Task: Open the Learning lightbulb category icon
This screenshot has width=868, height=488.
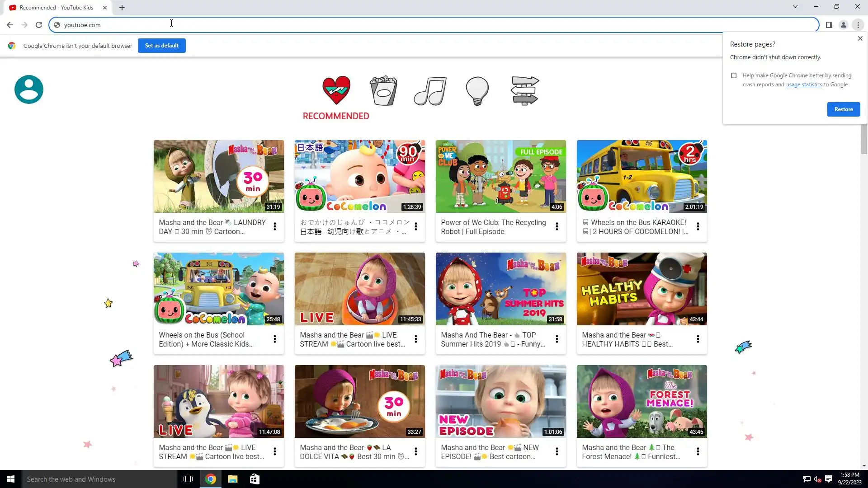Action: [x=477, y=91]
